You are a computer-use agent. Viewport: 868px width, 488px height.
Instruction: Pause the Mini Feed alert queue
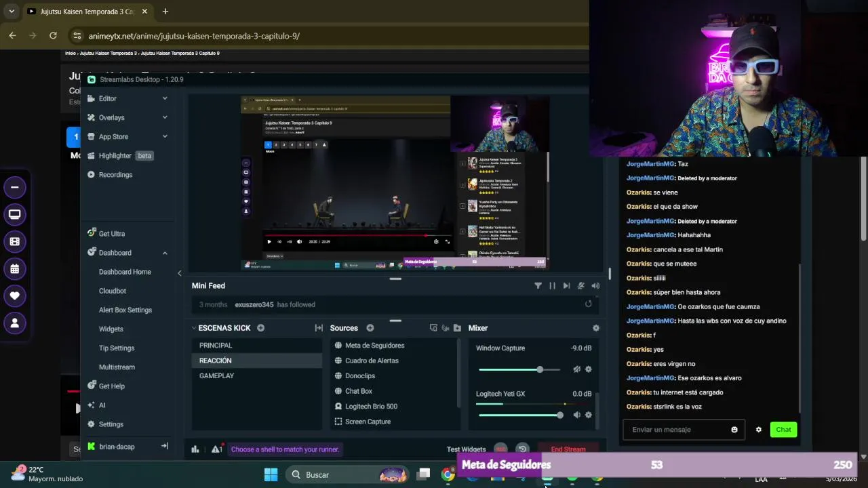[552, 286]
